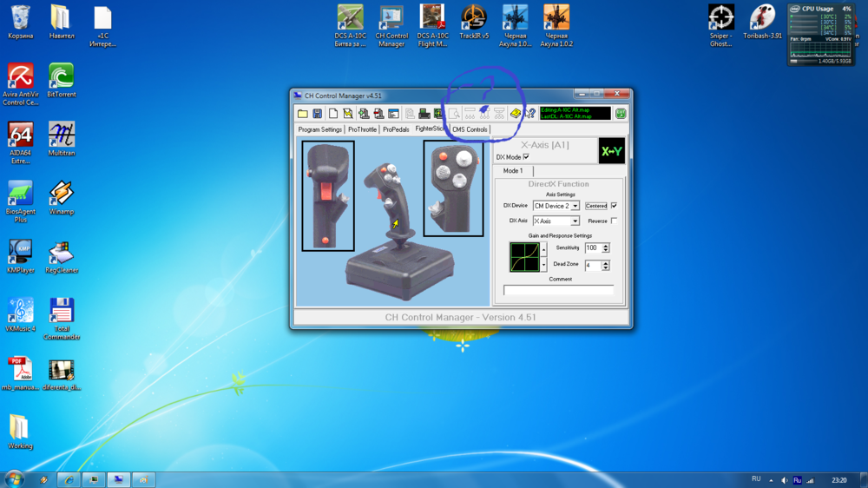The image size is (868, 488).
Task: Open the Windows Start menu
Action: coord(14,479)
